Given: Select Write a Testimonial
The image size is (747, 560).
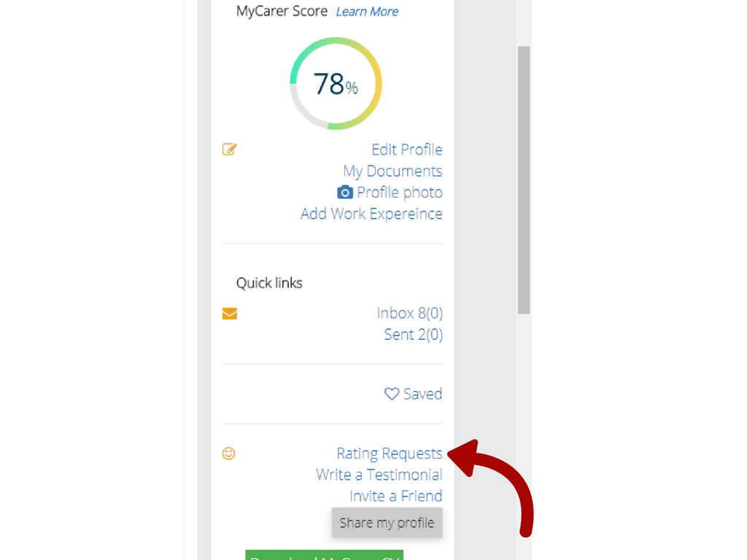Looking at the screenshot, I should 379,475.
